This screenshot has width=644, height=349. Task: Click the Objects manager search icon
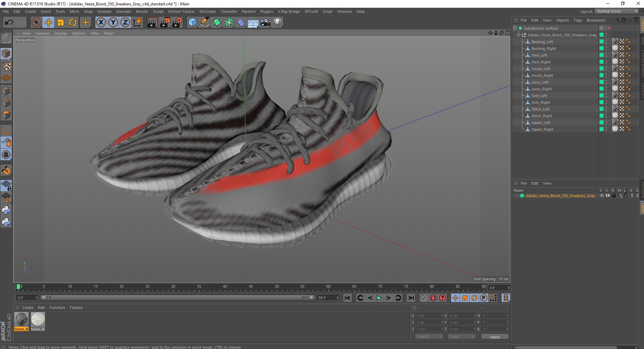tap(617, 20)
